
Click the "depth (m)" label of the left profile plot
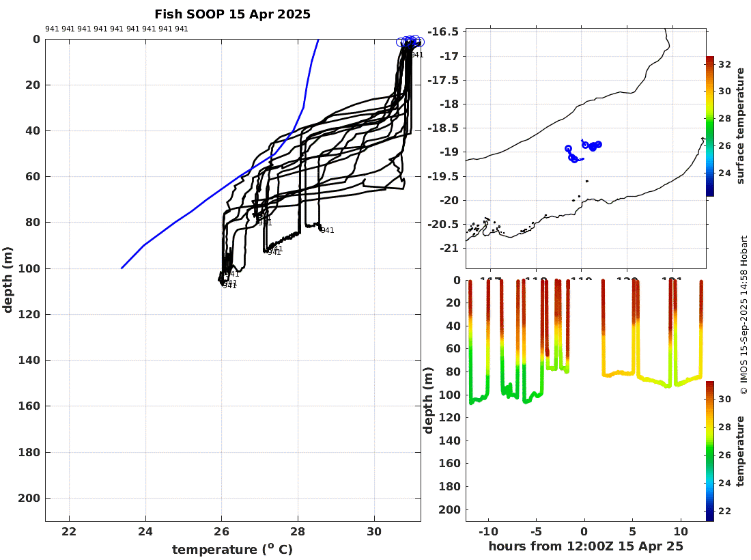tap(8, 280)
